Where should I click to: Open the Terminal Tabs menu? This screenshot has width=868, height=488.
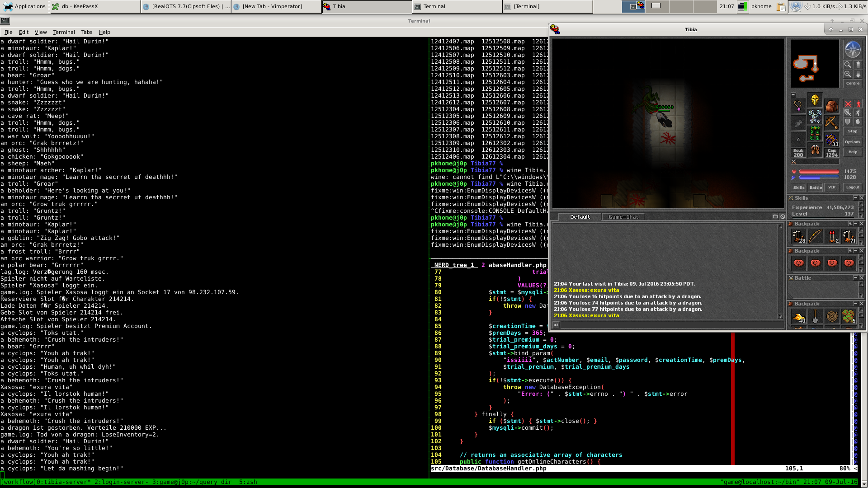point(87,32)
